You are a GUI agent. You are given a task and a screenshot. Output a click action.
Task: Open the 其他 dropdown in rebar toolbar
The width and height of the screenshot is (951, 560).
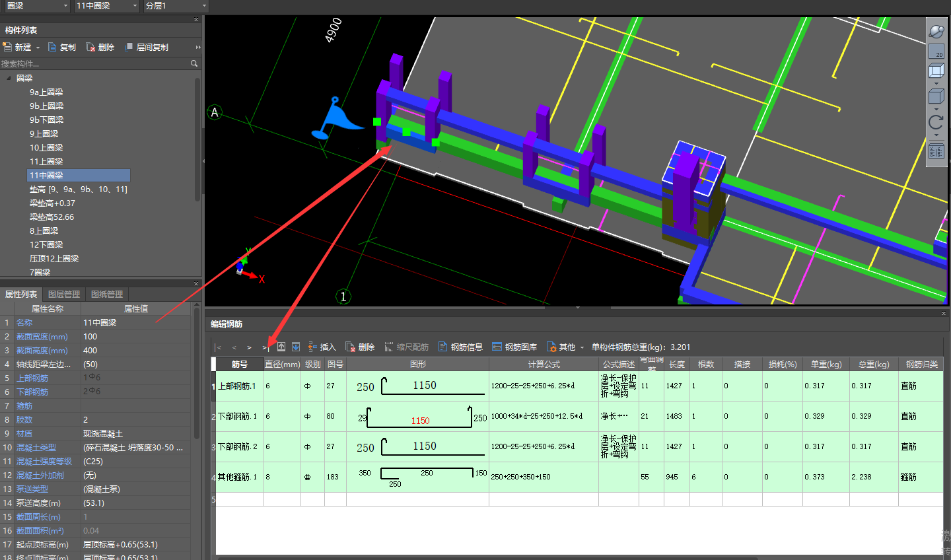tap(565, 347)
